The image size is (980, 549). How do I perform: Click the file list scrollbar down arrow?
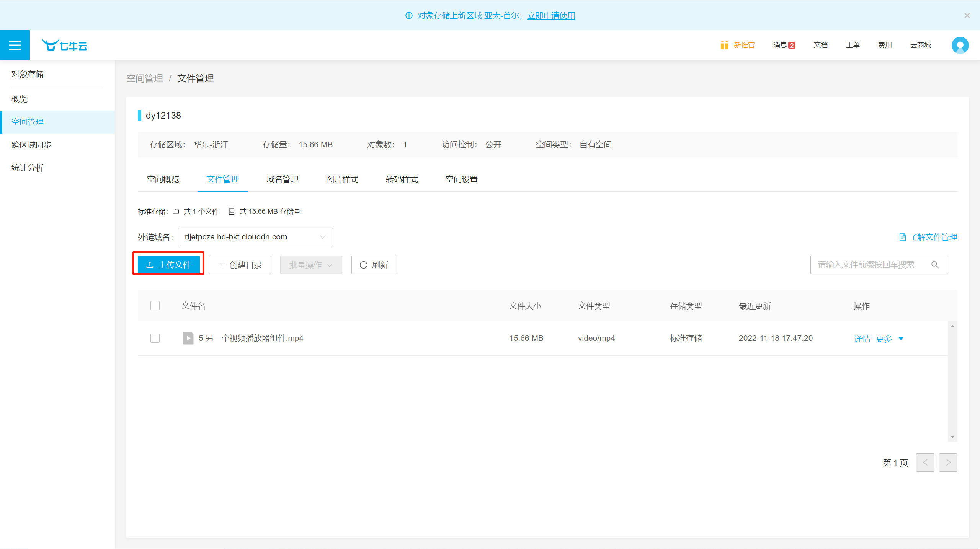pyautogui.click(x=952, y=437)
